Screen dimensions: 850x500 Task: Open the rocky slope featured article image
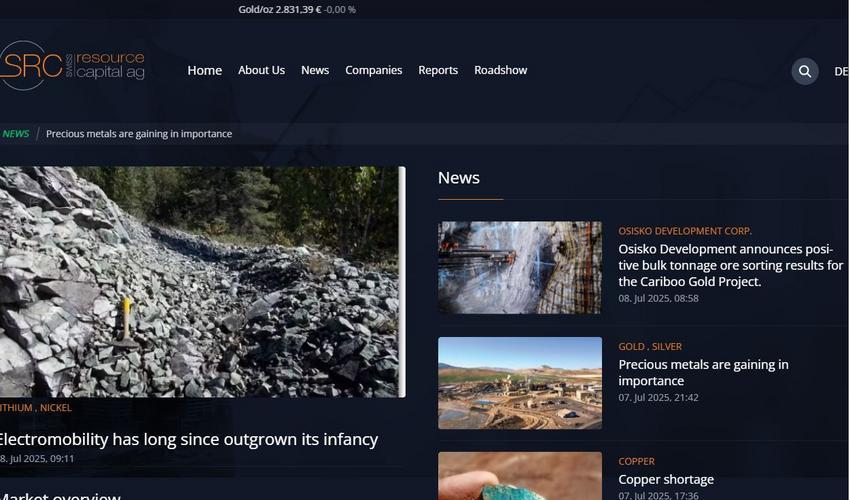point(202,282)
